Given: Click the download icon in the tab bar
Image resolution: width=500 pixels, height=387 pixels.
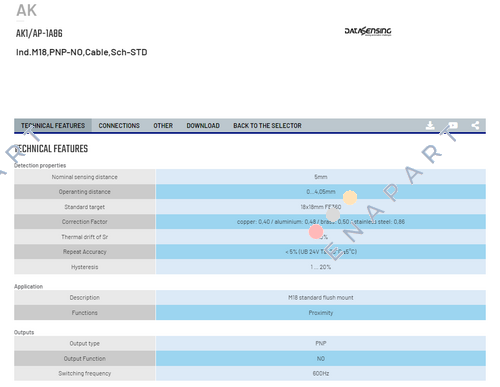Looking at the screenshot, I should (x=430, y=125).
